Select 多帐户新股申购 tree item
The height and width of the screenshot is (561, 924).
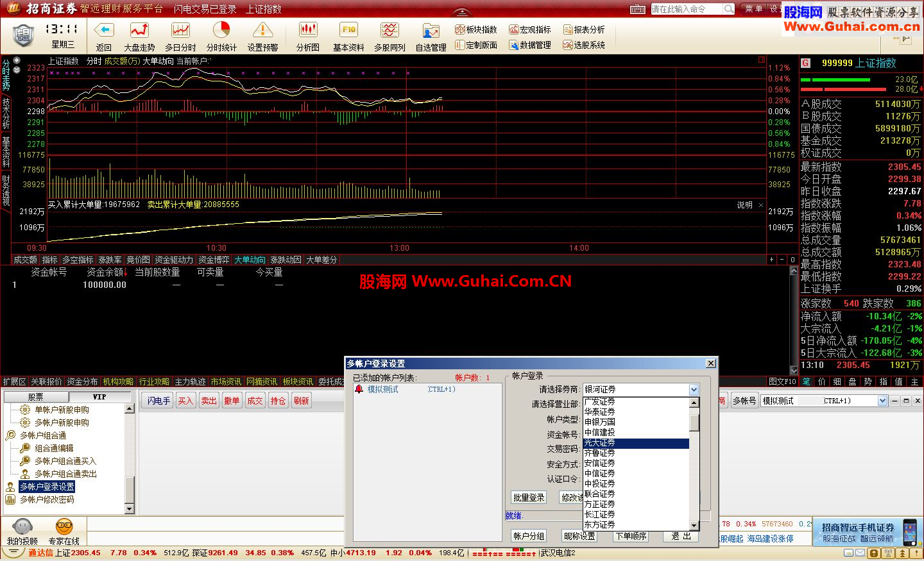[62, 423]
